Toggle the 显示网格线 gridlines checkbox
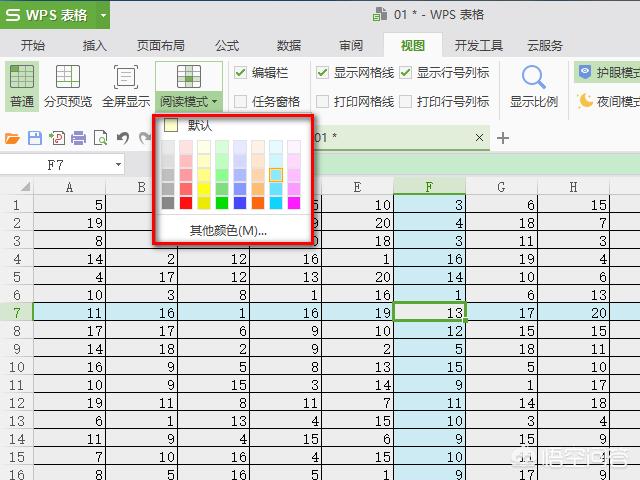Viewport: 640px width, 480px height. tap(322, 73)
